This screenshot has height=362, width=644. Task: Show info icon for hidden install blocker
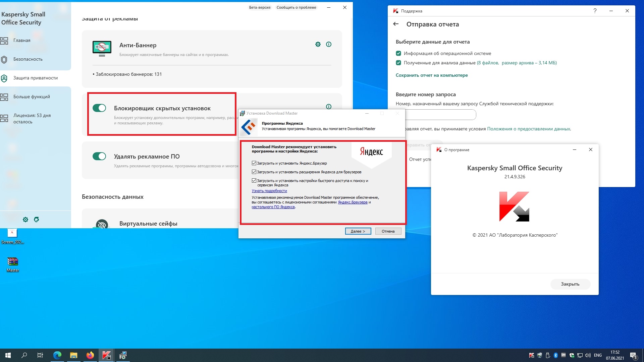(329, 107)
